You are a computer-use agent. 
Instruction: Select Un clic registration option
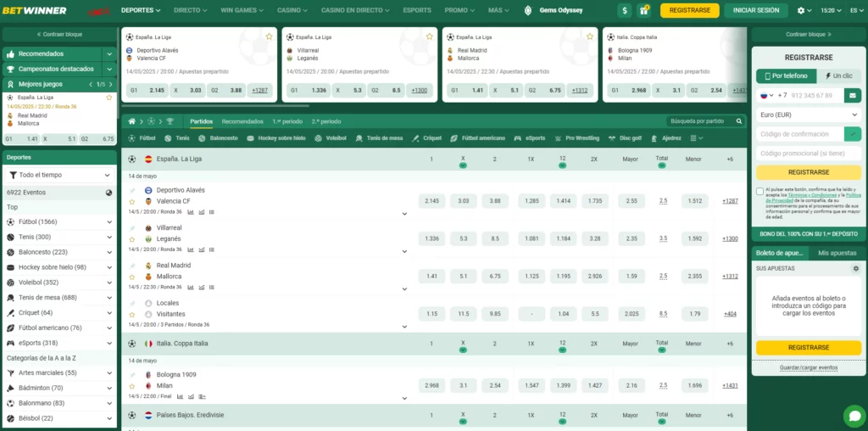(838, 76)
